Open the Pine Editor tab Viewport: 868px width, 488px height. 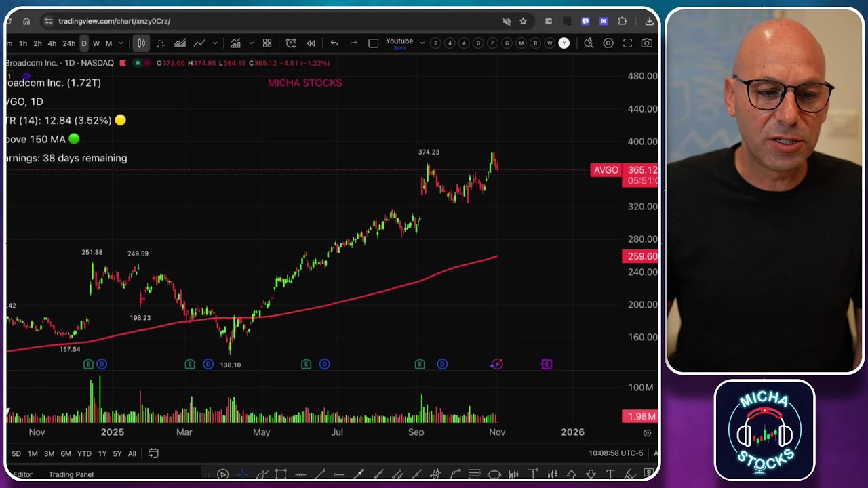point(22,474)
